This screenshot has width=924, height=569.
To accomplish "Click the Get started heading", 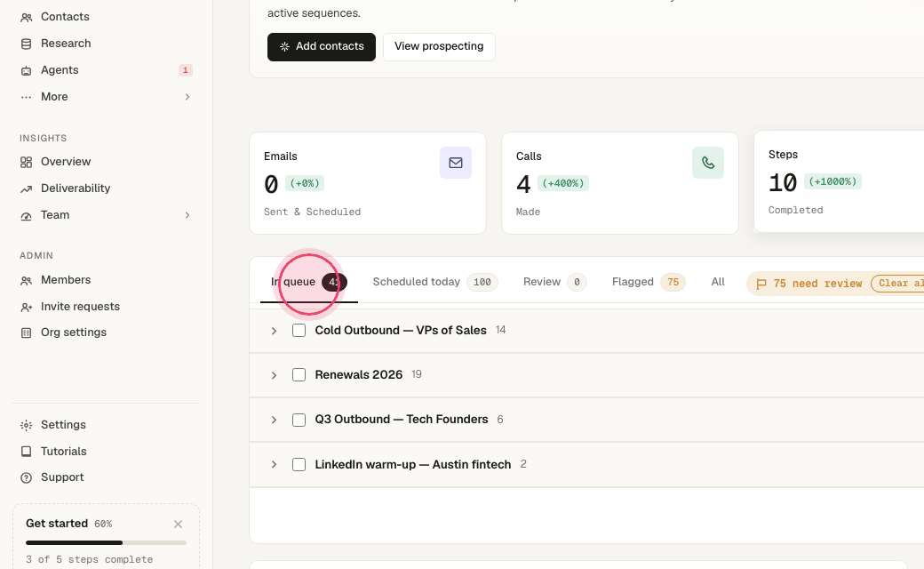I will pos(57,524).
